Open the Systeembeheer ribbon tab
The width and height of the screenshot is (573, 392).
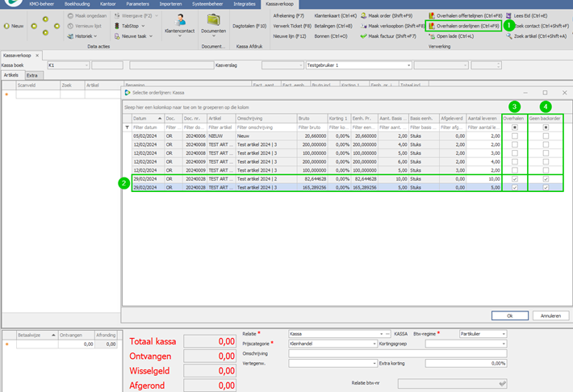pos(207,4)
